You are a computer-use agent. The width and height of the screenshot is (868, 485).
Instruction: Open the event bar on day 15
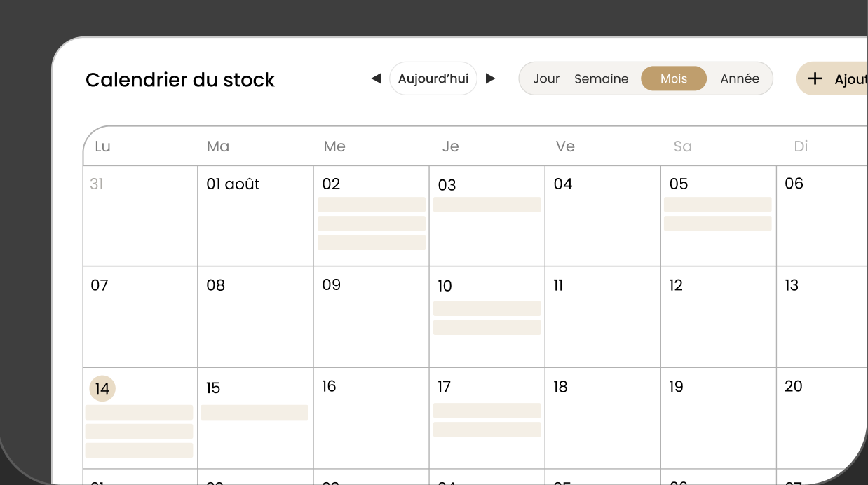[255, 412]
